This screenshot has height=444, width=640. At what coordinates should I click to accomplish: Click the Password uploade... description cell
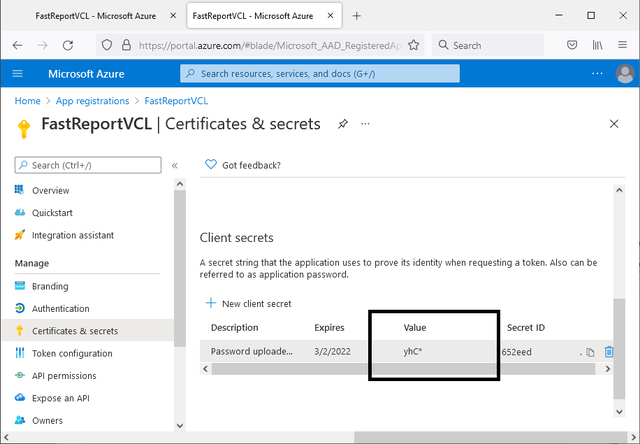point(251,351)
